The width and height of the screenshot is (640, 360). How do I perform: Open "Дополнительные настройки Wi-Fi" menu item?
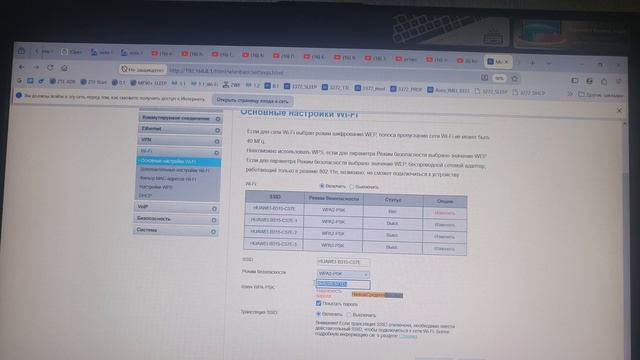[x=174, y=170]
